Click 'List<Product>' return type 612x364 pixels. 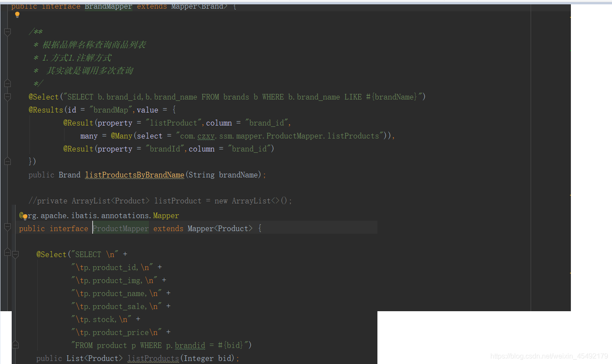94,358
